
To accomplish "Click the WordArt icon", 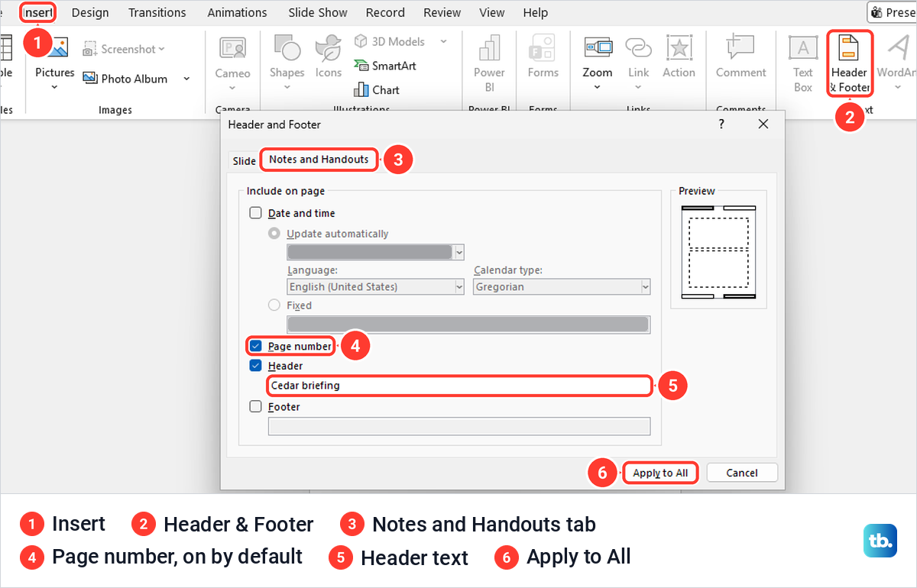I will (898, 47).
